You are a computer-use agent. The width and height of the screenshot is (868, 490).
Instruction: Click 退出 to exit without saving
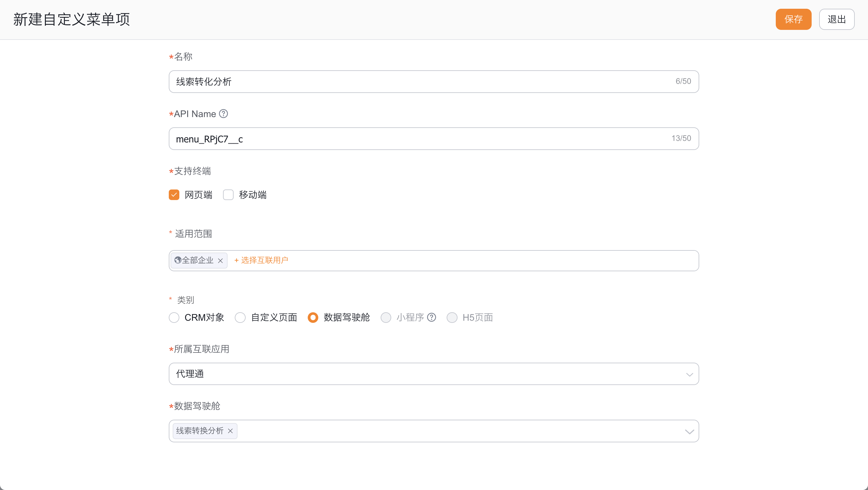point(837,19)
